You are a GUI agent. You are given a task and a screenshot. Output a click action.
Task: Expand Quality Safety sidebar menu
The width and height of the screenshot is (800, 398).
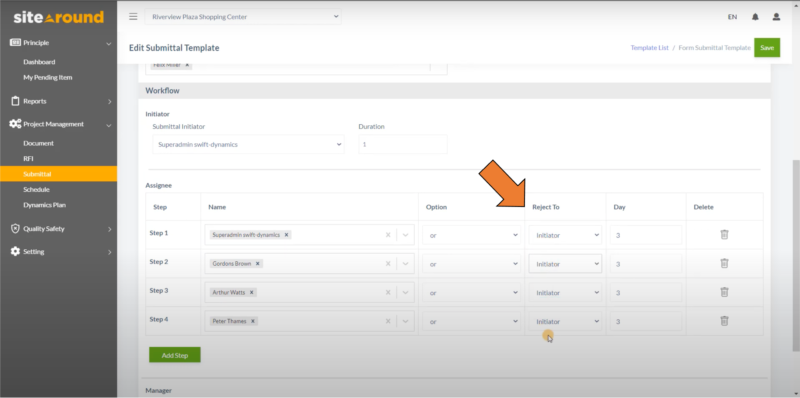(x=58, y=229)
